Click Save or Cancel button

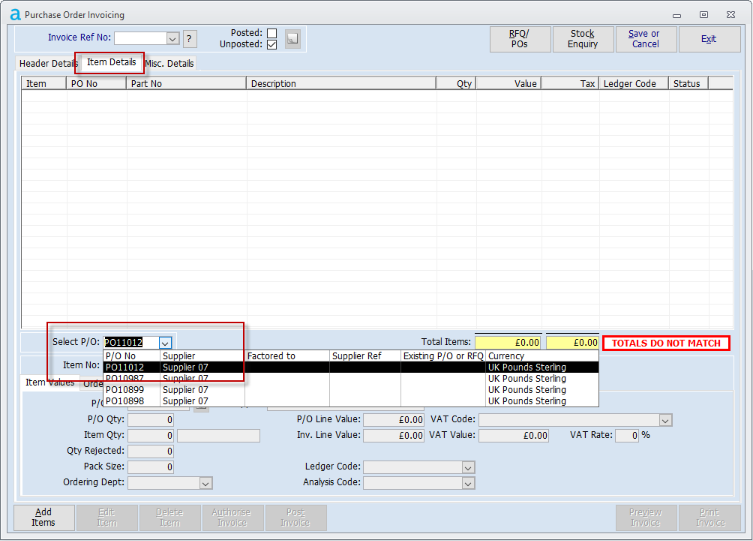[x=646, y=39]
